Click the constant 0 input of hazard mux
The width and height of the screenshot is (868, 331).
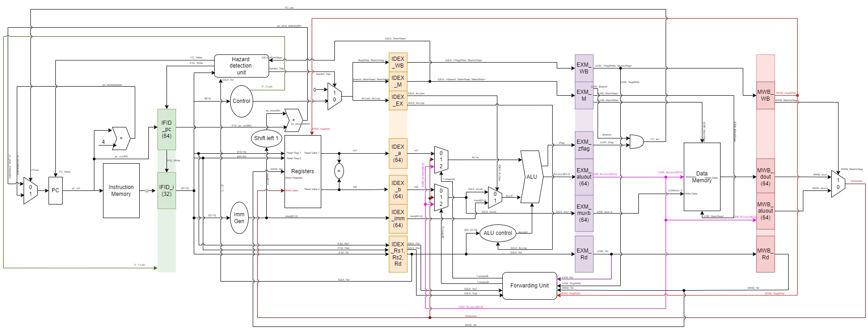click(314, 90)
